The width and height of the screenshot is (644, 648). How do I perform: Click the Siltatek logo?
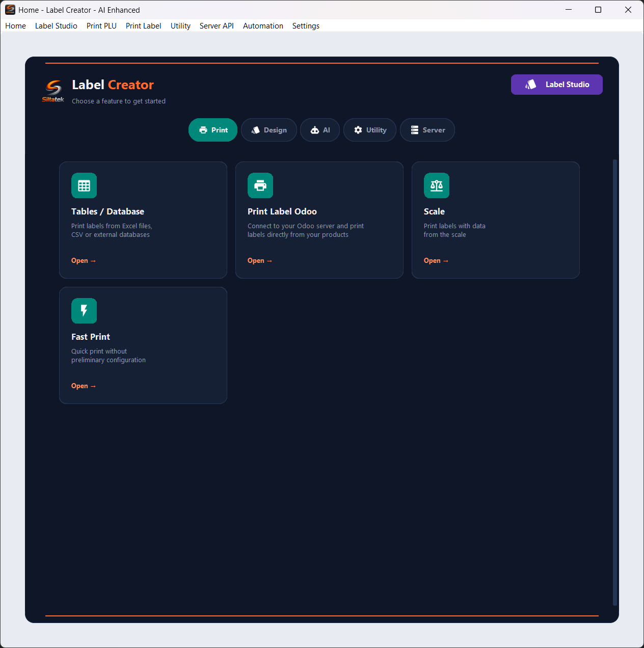click(x=53, y=91)
